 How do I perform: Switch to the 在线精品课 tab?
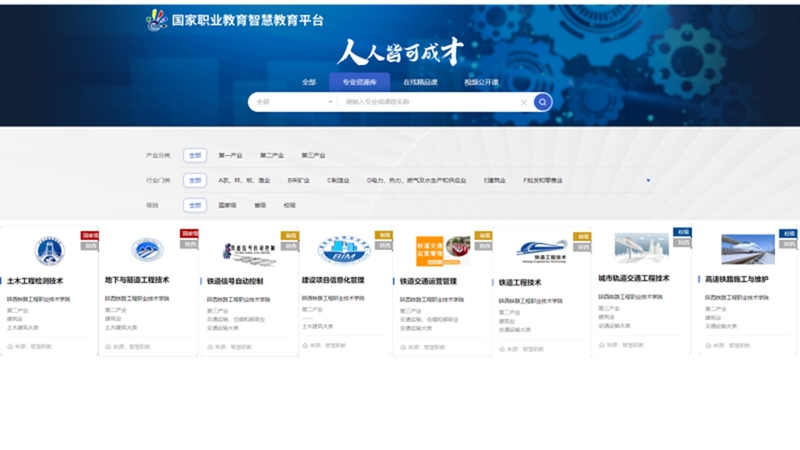[420, 82]
